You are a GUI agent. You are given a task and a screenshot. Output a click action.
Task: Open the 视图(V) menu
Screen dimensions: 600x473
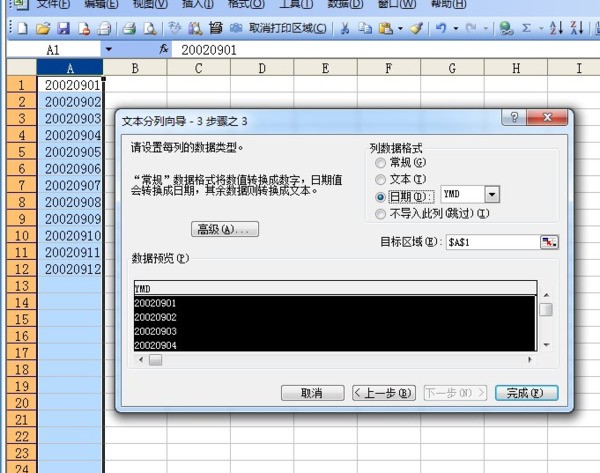pos(150,4)
